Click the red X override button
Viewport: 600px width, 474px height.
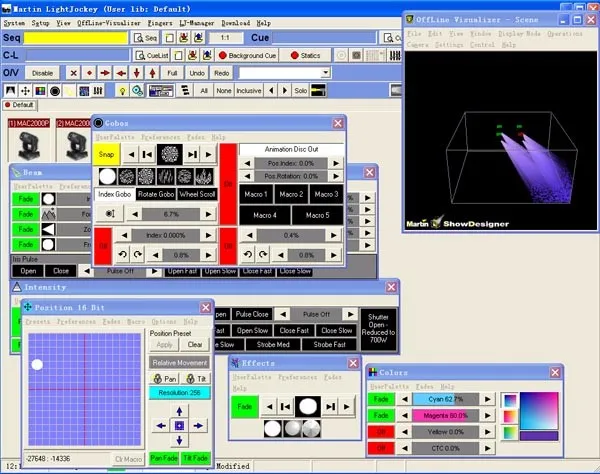(x=74, y=73)
